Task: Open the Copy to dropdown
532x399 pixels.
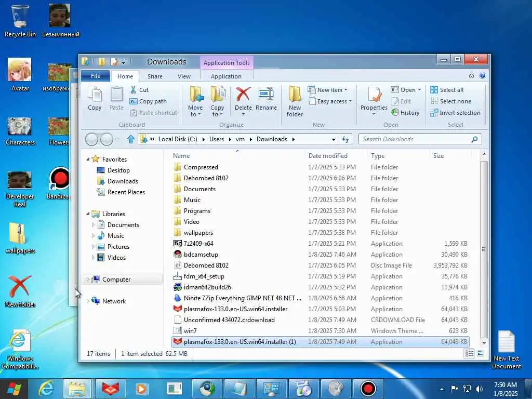Action: tap(217, 111)
